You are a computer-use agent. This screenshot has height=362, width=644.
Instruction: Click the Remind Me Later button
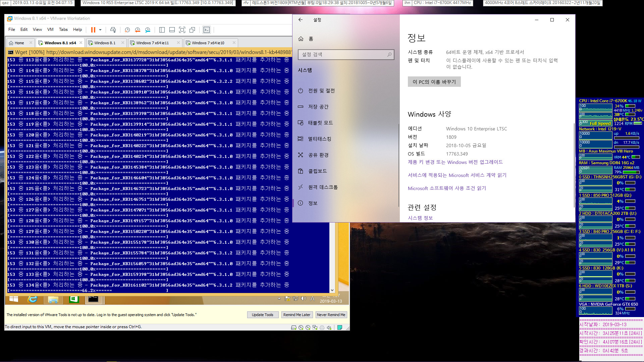point(297,315)
